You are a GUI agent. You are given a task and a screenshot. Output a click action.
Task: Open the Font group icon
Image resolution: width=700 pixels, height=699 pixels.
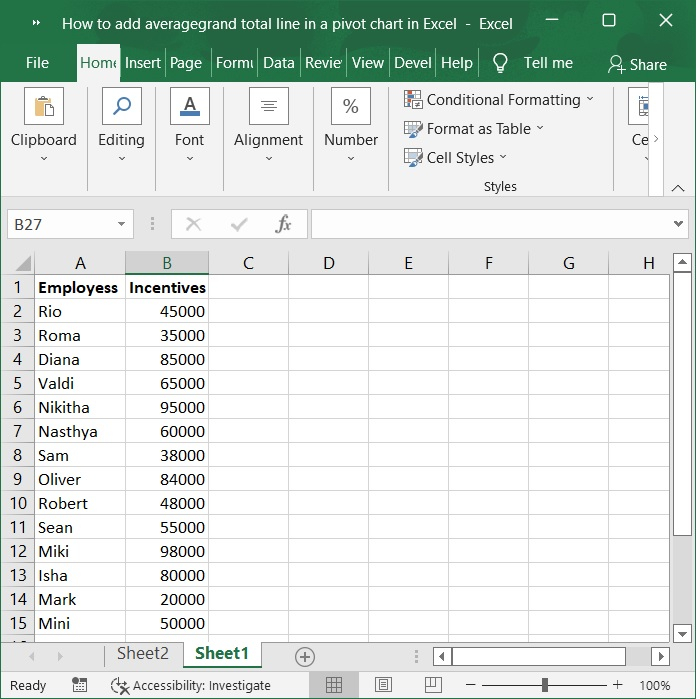tap(190, 106)
